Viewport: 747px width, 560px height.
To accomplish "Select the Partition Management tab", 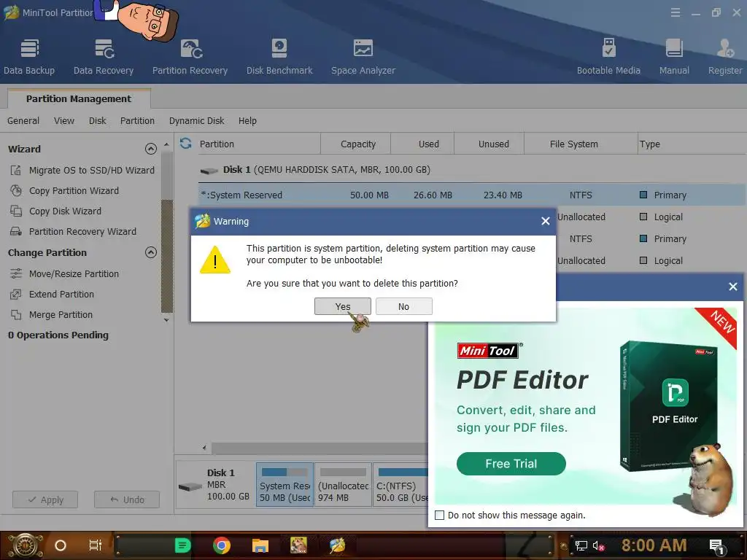I will point(79,98).
